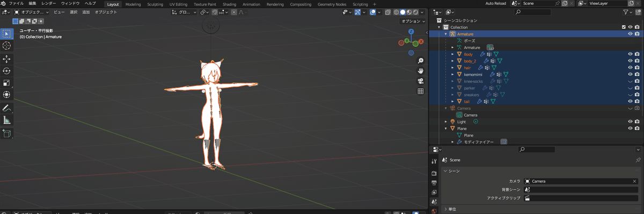The height and width of the screenshot is (214, 644).
Task: Toggle render camera icon for Armature
Action: (636, 34)
